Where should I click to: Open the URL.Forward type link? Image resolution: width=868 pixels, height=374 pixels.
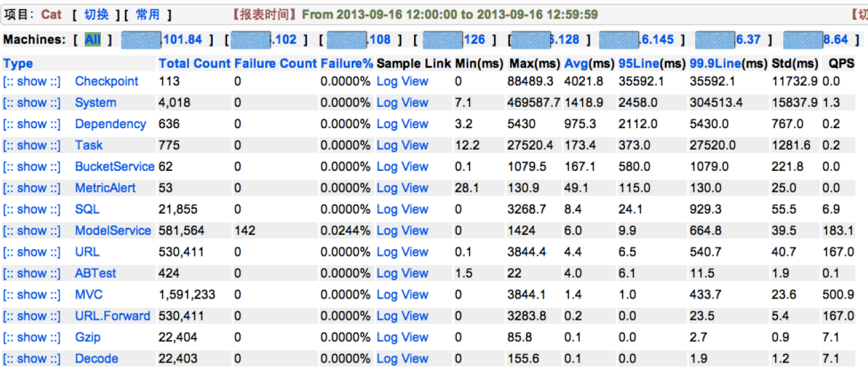(x=113, y=317)
